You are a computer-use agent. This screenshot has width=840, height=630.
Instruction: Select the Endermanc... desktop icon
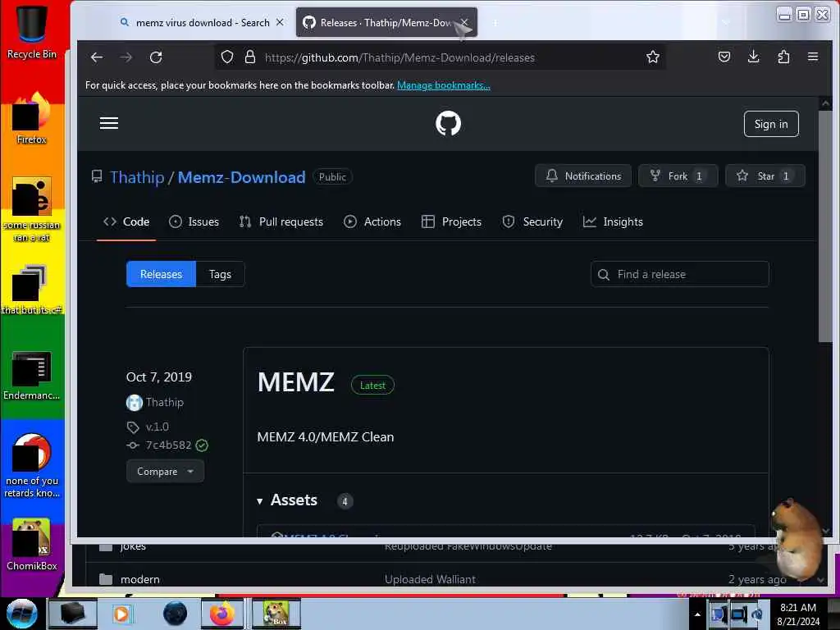coord(32,376)
